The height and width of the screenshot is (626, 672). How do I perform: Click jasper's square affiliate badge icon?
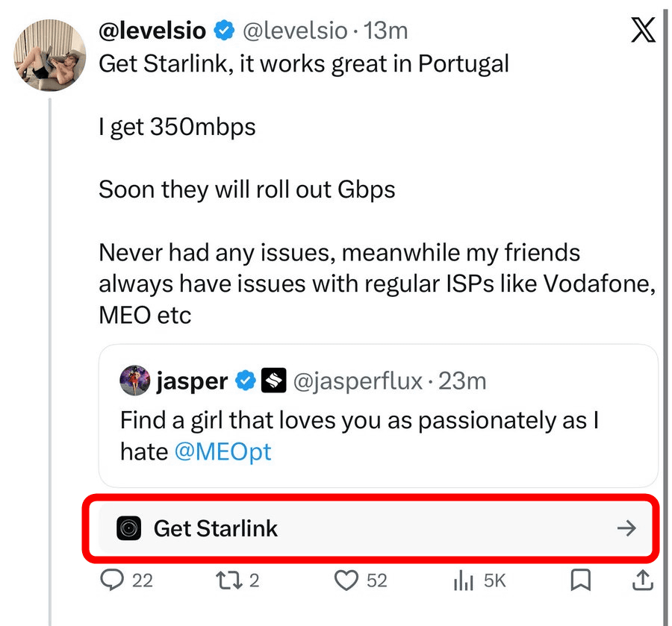pos(273,381)
